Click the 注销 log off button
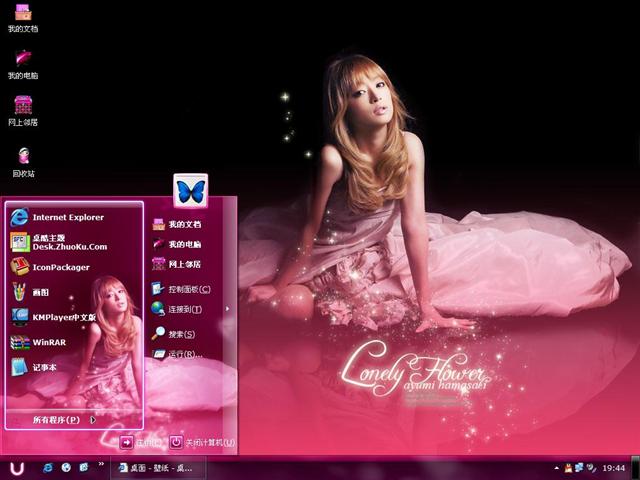 click(140, 442)
